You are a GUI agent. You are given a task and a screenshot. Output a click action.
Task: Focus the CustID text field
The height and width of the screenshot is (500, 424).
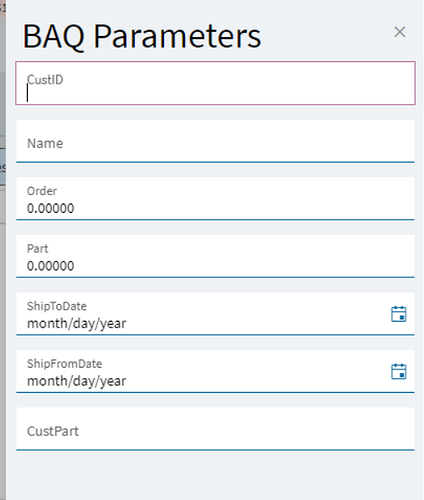tap(215, 83)
